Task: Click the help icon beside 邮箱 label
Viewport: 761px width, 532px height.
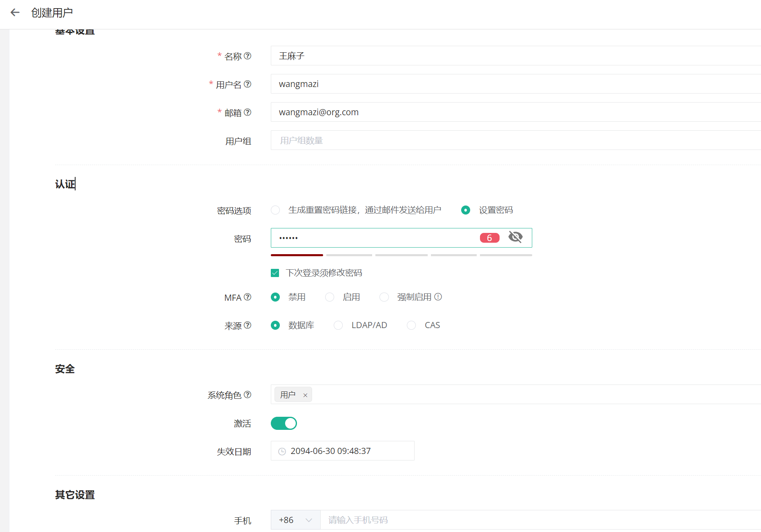Action: point(248,112)
